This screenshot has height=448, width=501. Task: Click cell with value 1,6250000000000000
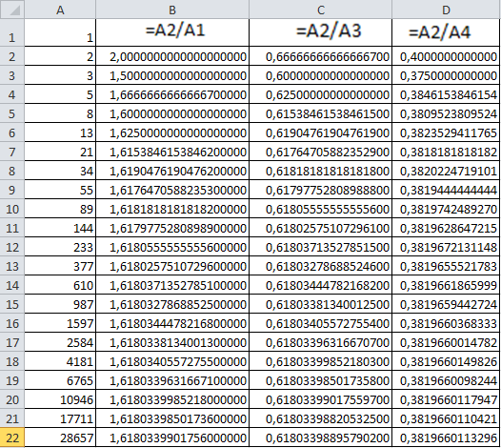(x=172, y=132)
